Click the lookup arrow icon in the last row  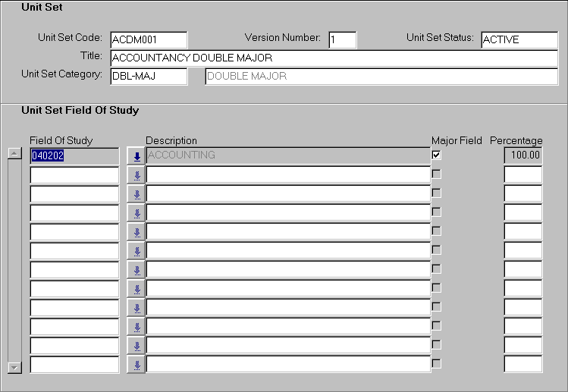tap(137, 365)
